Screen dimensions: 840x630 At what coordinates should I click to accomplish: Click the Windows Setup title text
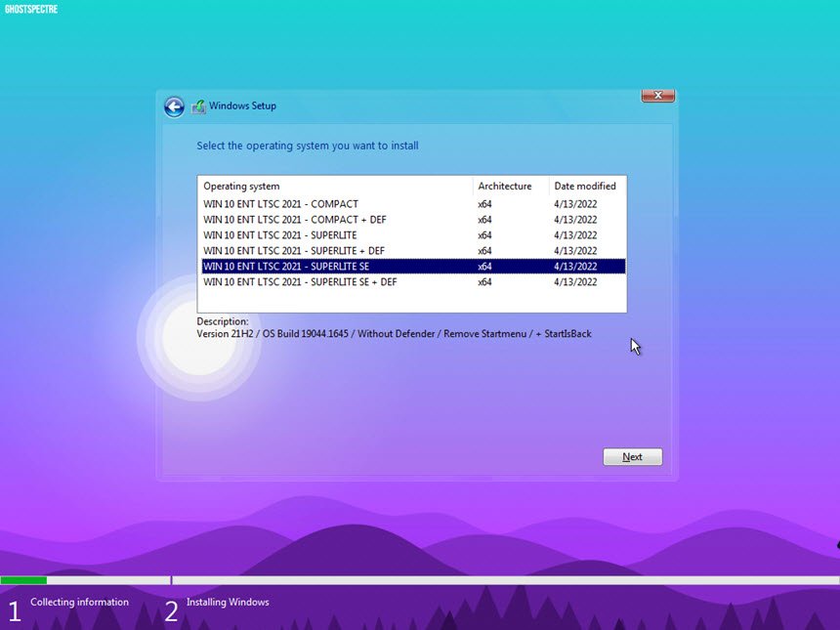[242, 105]
